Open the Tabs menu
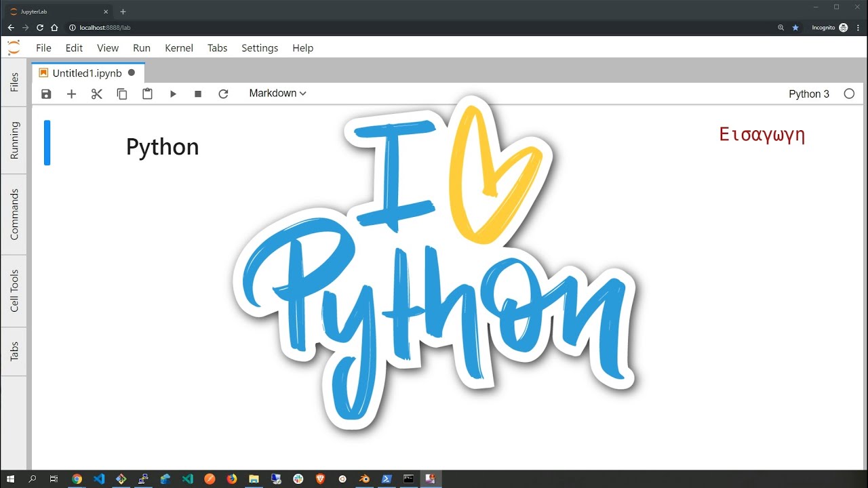 [x=217, y=48]
